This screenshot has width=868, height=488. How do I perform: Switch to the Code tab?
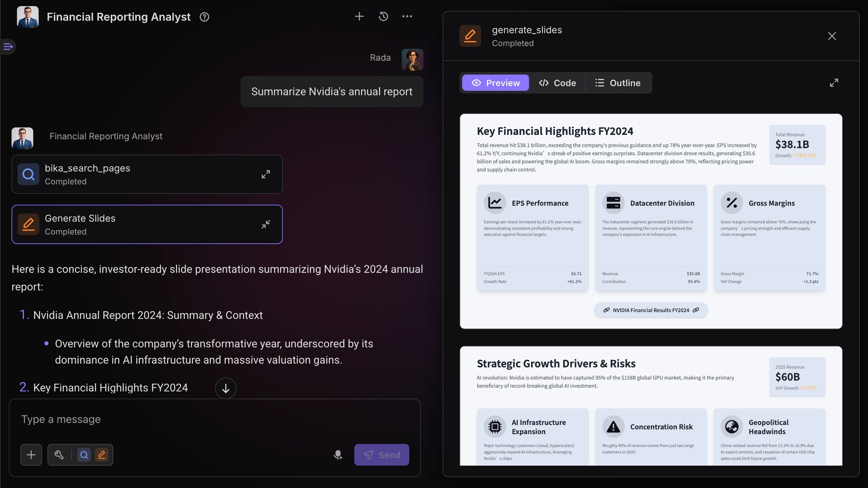click(x=557, y=83)
